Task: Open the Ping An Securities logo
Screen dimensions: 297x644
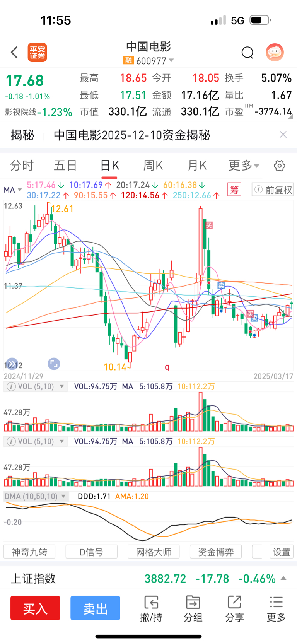Action: [38, 53]
